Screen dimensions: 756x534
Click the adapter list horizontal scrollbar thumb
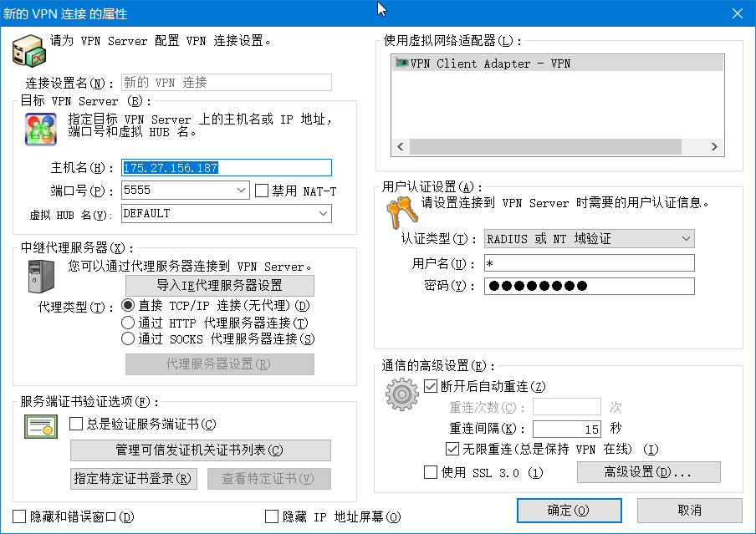click(x=545, y=146)
